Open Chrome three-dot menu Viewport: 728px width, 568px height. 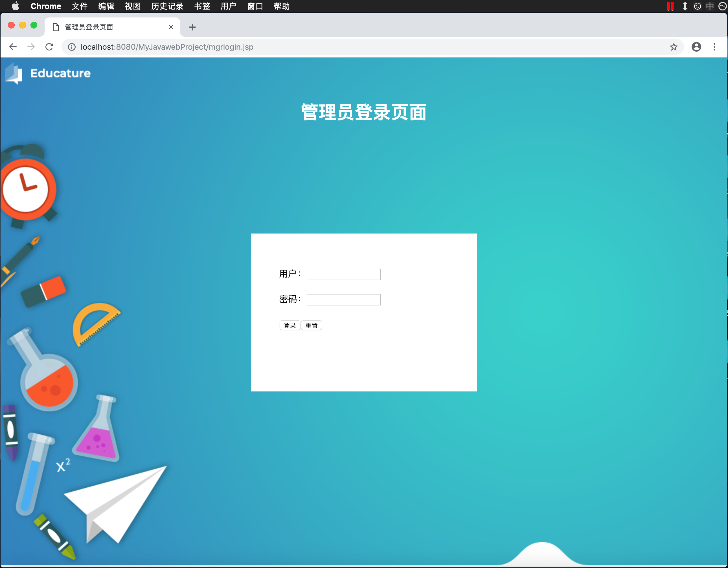tap(714, 47)
